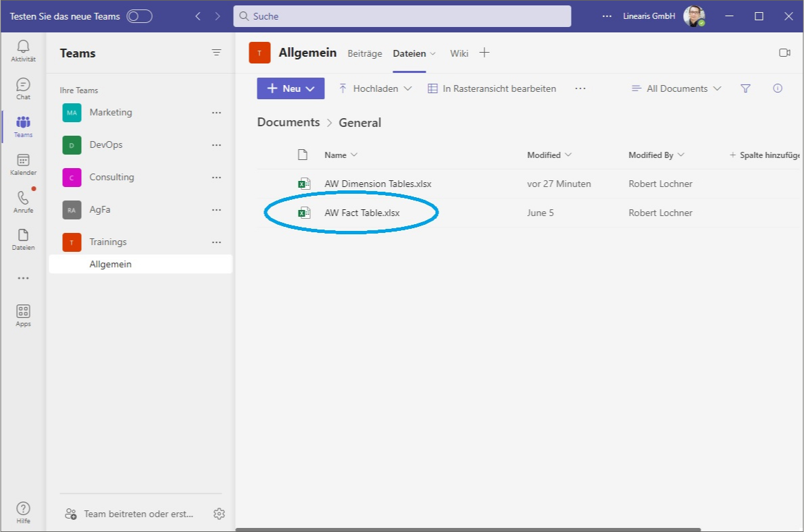Toggle Testen Sie das neue Teams switch
This screenshot has width=804, height=532.
point(140,16)
